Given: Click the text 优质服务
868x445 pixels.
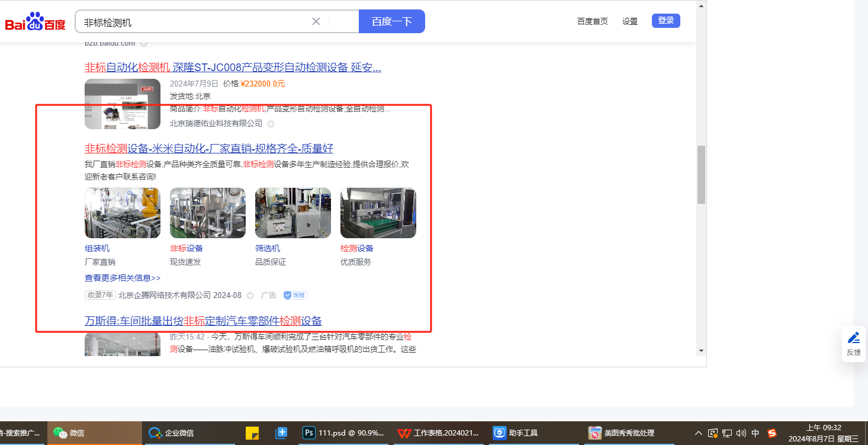Looking at the screenshot, I should 356,262.
